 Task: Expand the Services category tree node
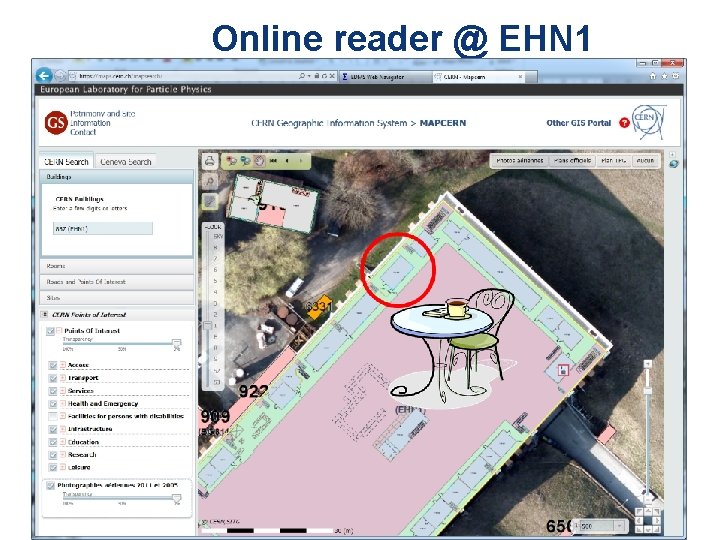tap(62, 391)
